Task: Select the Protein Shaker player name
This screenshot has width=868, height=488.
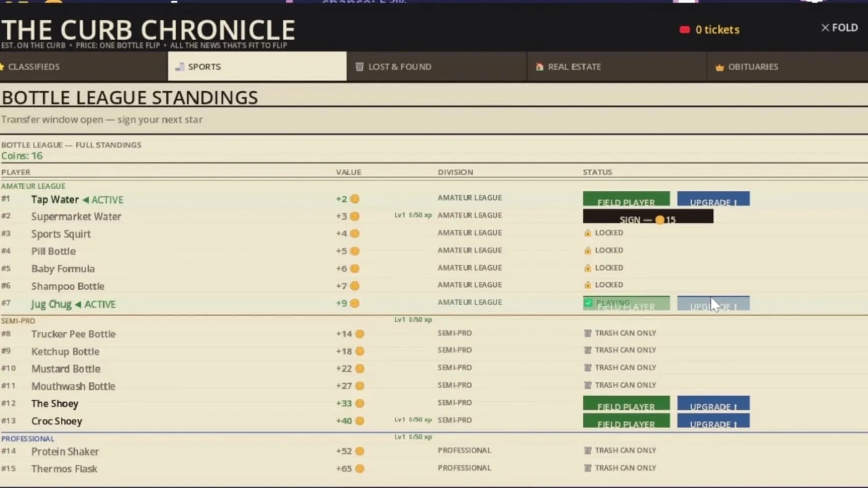Action: [65, 451]
